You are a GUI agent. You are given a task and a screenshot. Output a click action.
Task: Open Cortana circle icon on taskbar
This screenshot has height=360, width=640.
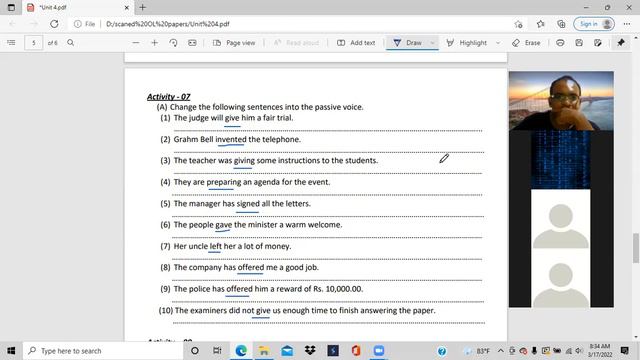pyautogui.click(x=195, y=351)
